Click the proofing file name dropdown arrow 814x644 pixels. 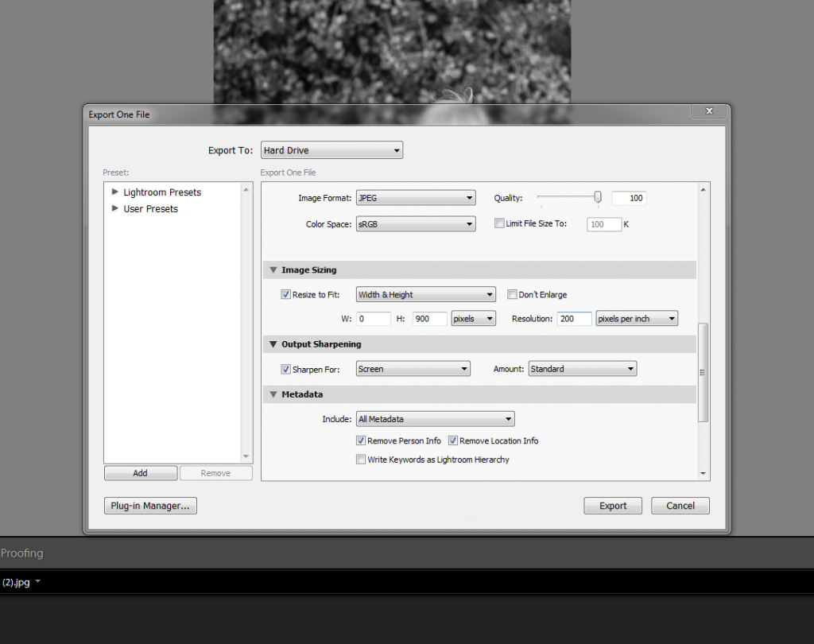[x=38, y=582]
